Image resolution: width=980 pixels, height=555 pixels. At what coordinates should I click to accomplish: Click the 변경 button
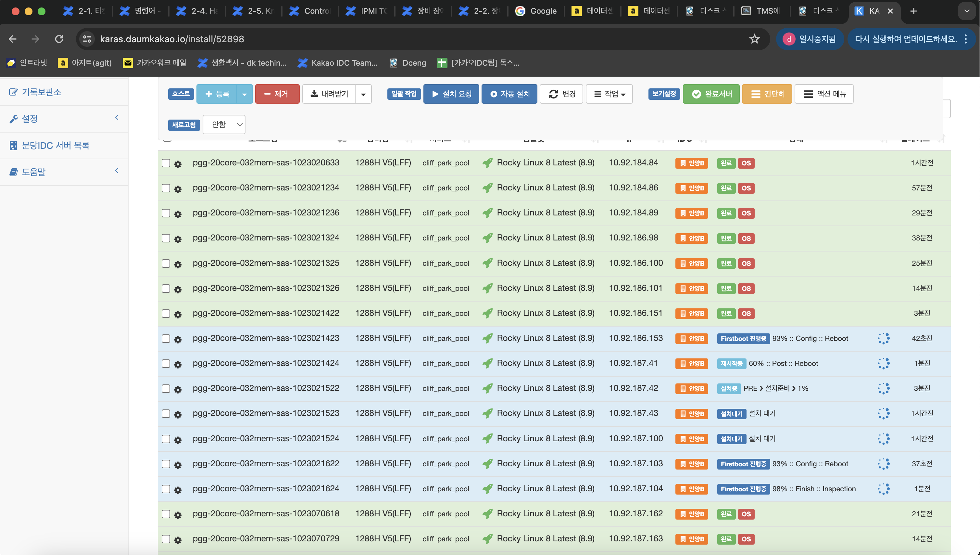pos(561,94)
